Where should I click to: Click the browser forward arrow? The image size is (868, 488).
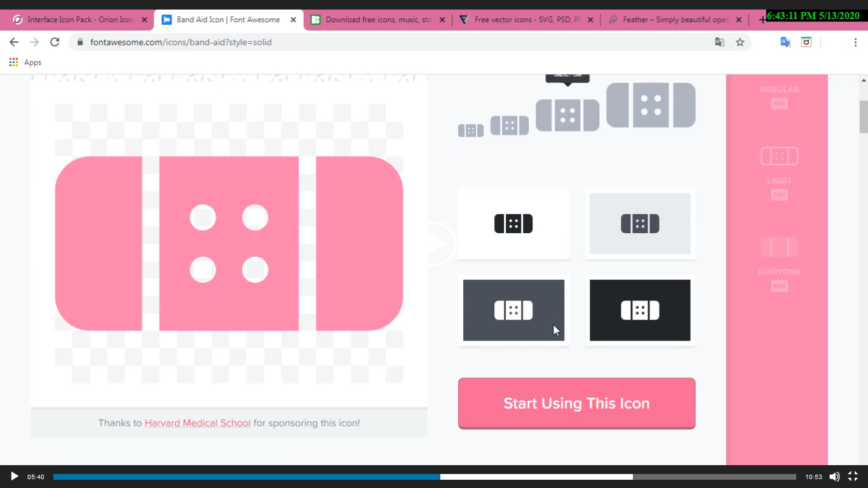(x=34, y=42)
